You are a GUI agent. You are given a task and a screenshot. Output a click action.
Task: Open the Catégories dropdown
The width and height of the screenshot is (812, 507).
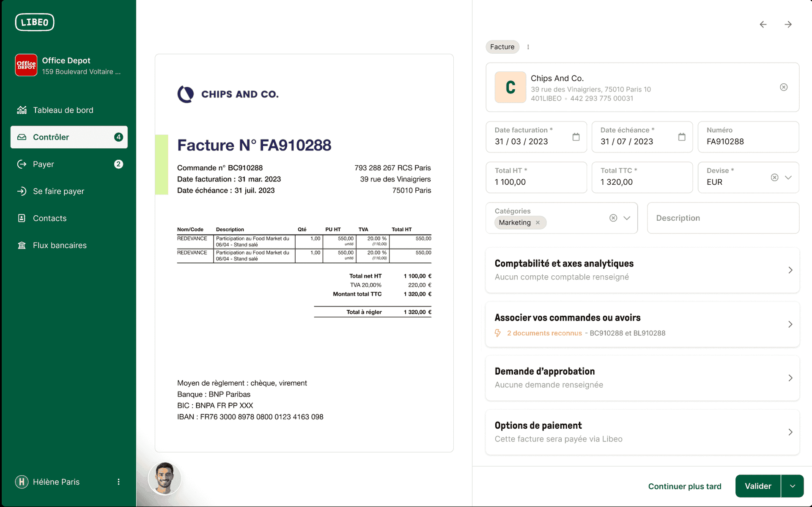(x=626, y=218)
